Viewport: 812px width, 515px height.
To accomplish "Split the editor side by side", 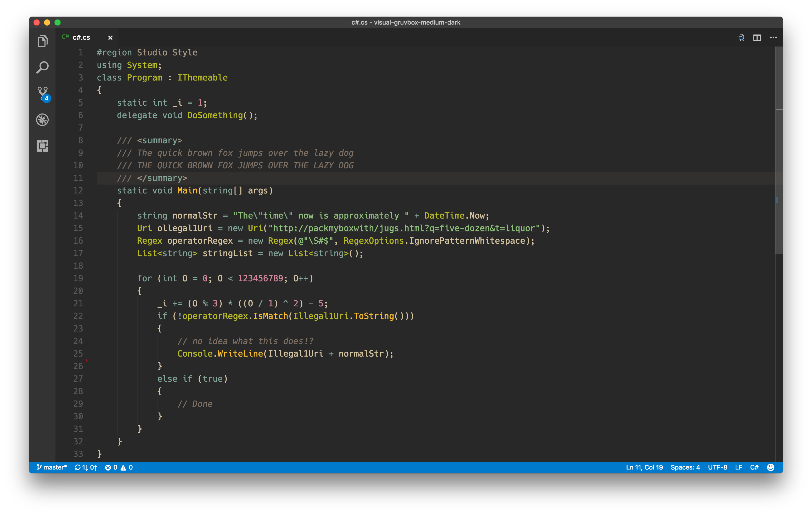I will tap(757, 38).
